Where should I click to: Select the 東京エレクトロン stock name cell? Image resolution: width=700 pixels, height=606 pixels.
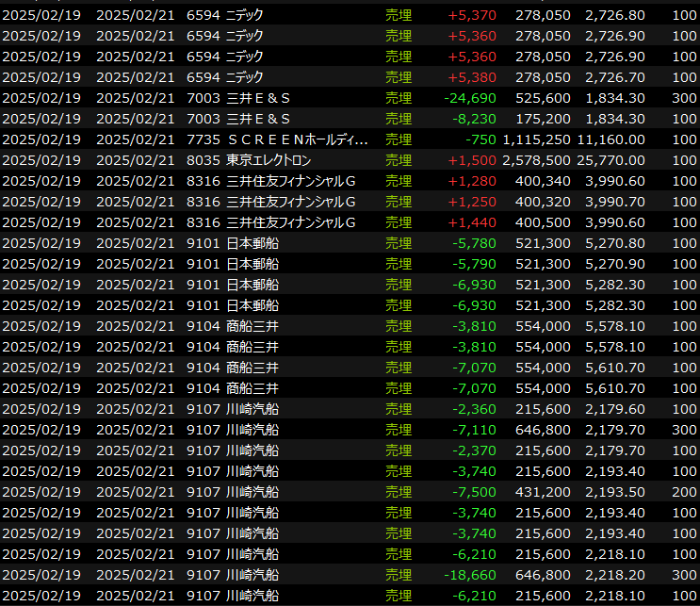pos(269,160)
